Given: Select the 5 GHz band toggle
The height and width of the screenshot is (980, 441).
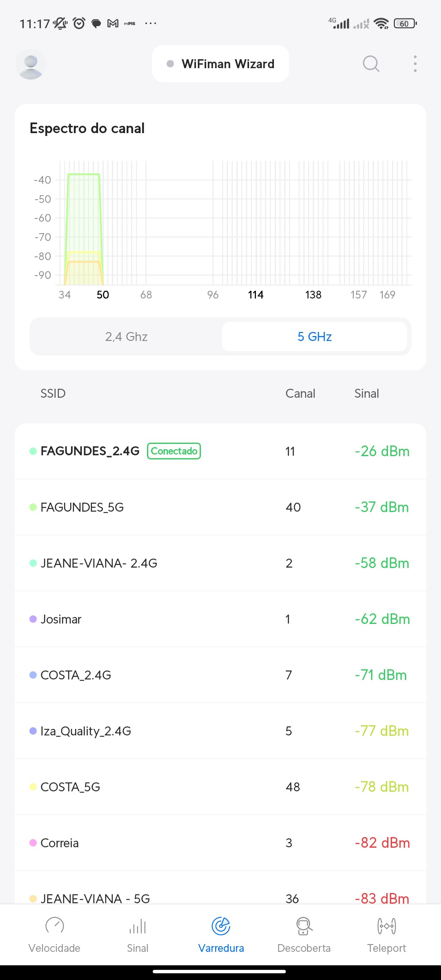Looking at the screenshot, I should (314, 336).
